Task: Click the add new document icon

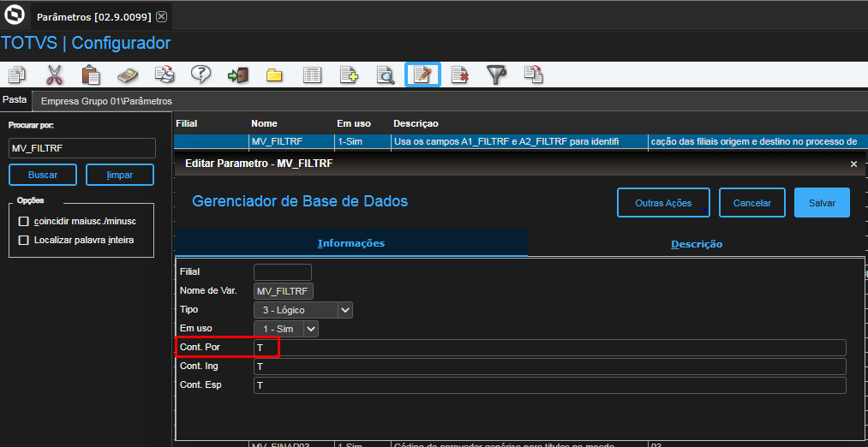Action: tap(349, 74)
